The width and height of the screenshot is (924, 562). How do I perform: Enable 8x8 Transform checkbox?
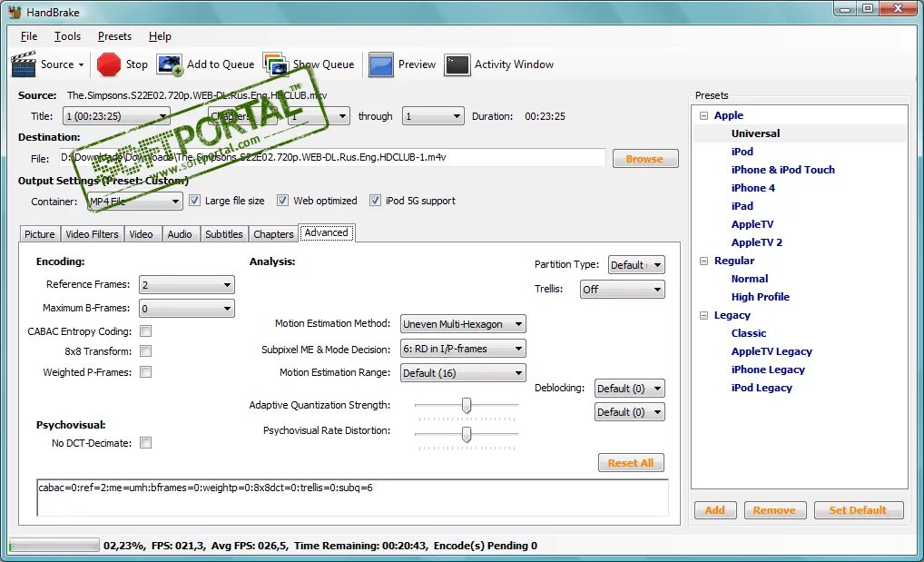pyautogui.click(x=145, y=350)
